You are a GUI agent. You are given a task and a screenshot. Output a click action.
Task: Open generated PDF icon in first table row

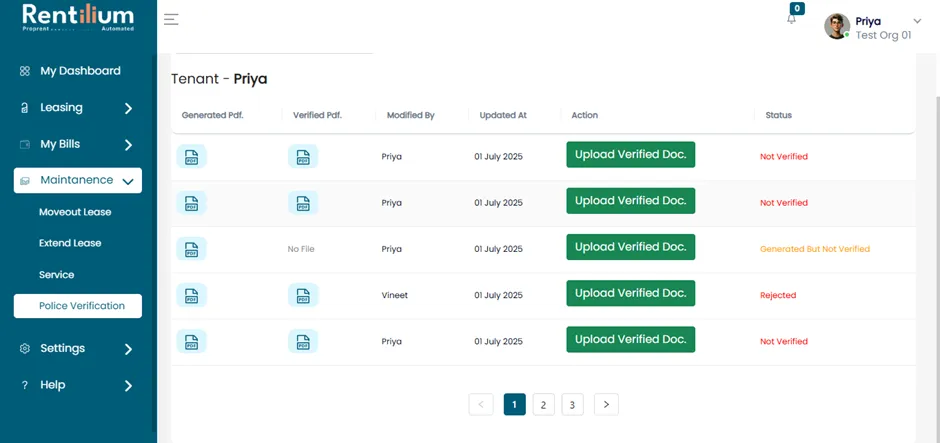[191, 156]
